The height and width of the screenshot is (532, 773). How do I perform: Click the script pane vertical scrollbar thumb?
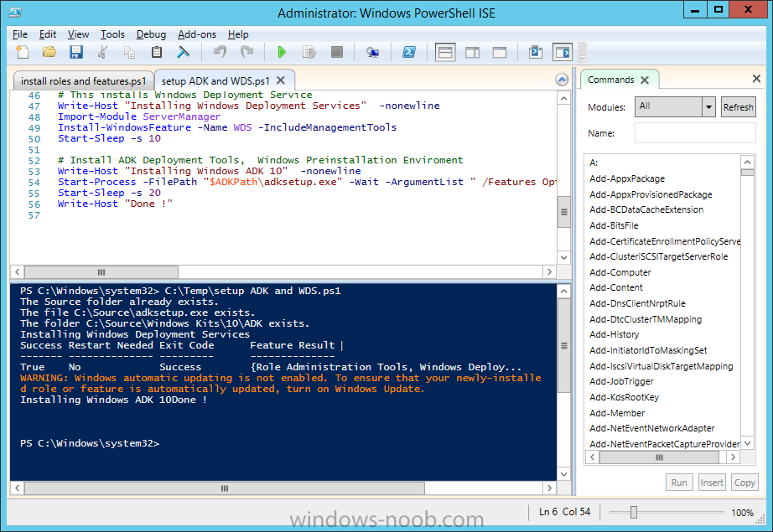point(564,212)
